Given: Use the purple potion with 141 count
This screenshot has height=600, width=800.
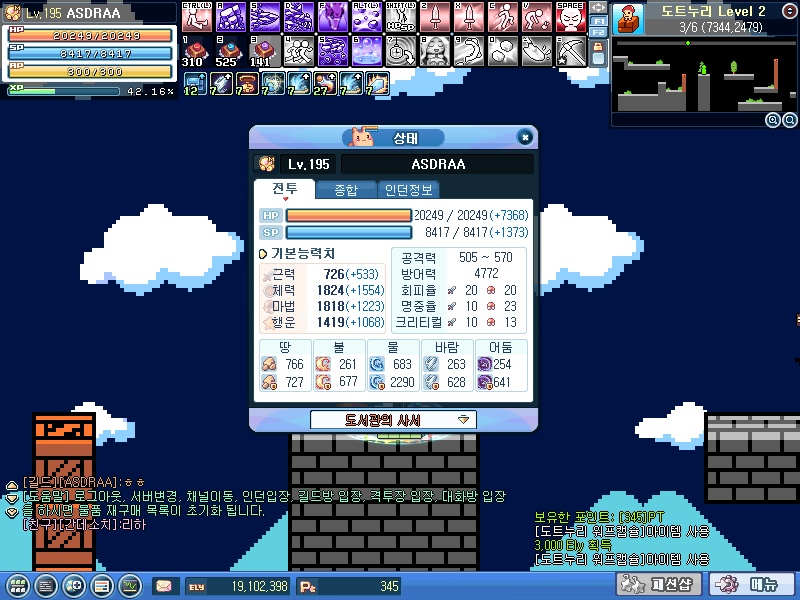Looking at the screenshot, I should [265, 52].
